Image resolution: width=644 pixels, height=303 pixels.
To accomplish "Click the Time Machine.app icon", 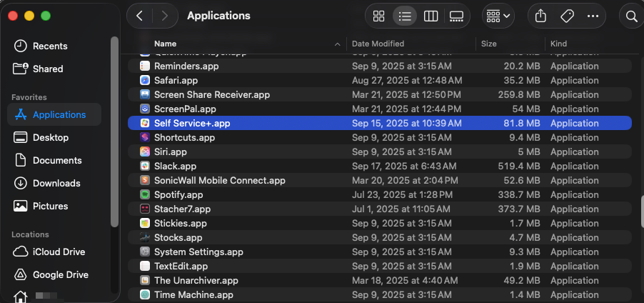I will [x=144, y=294].
